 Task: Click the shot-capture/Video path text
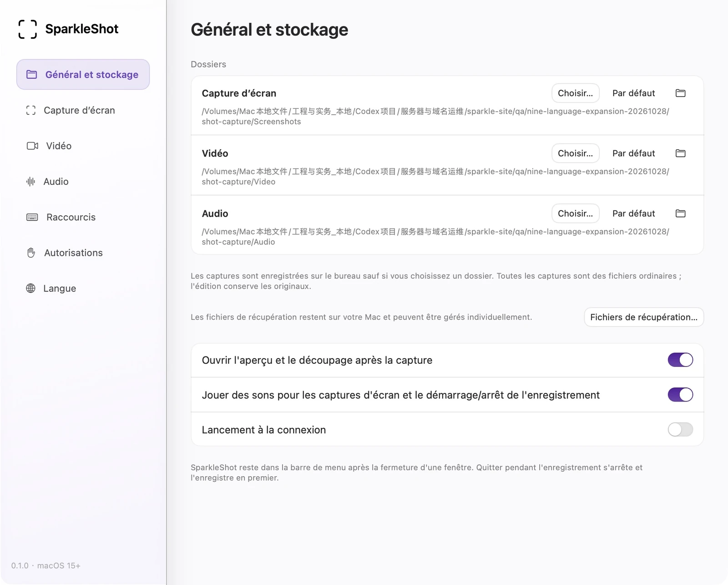tap(435, 176)
